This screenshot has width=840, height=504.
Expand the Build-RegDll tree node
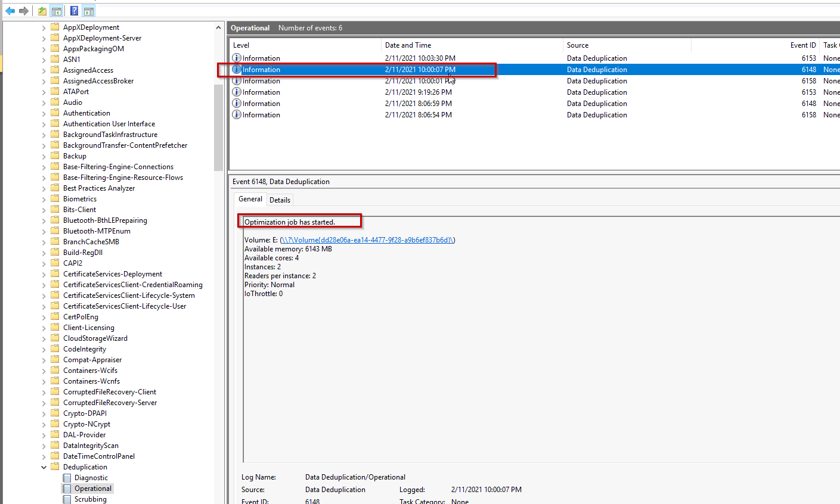click(x=44, y=253)
